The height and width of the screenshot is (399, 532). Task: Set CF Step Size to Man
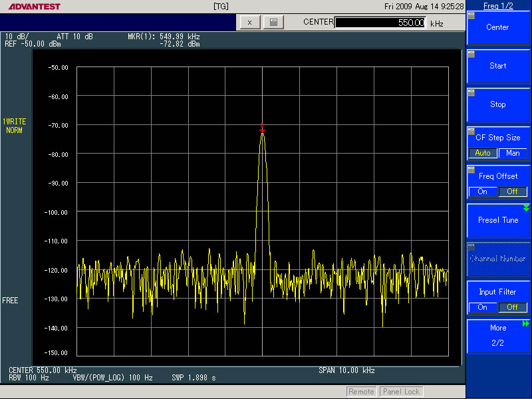point(513,153)
